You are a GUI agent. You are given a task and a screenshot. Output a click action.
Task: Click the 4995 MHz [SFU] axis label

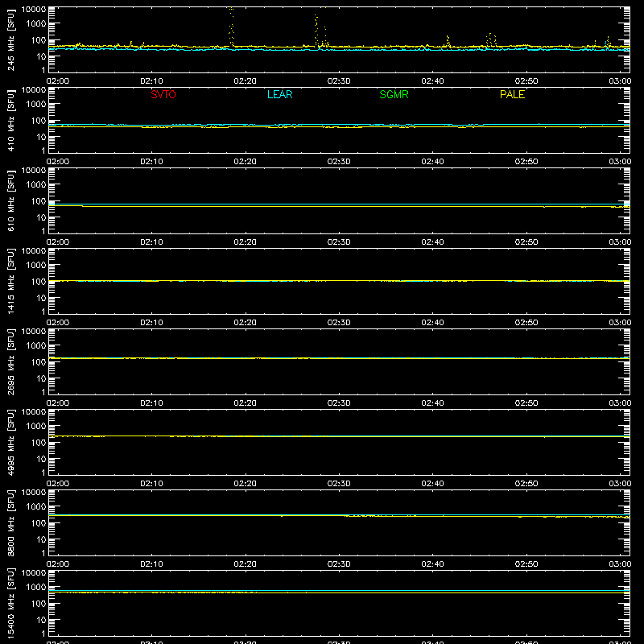point(10,442)
